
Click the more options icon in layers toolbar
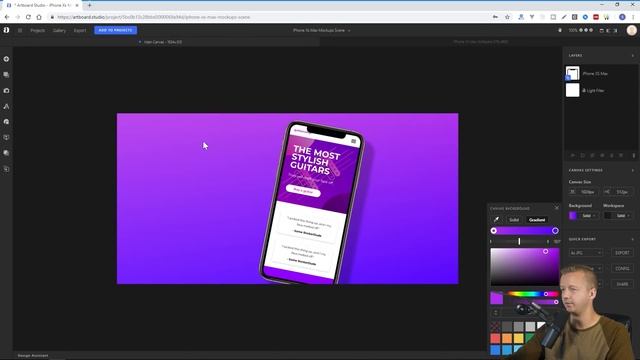point(633,156)
